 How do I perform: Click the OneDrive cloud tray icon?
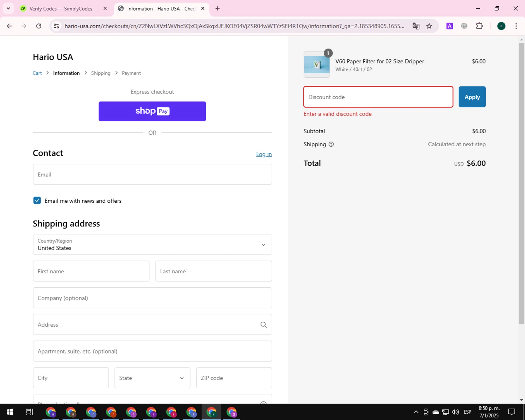point(436,412)
